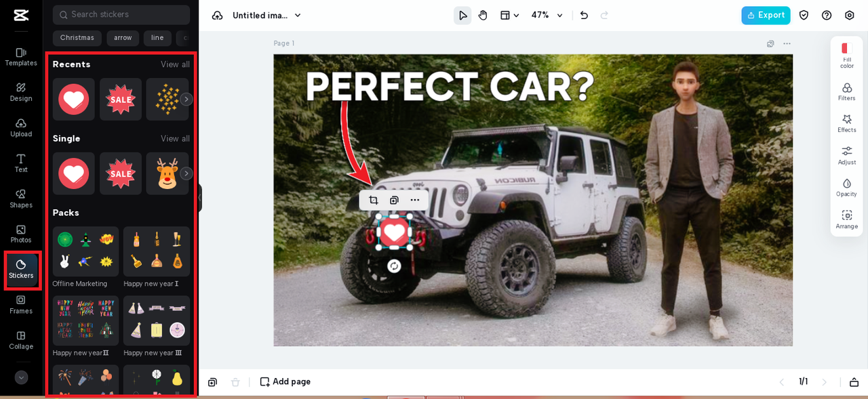
Task: Open the Arrange panel
Action: 846,220
